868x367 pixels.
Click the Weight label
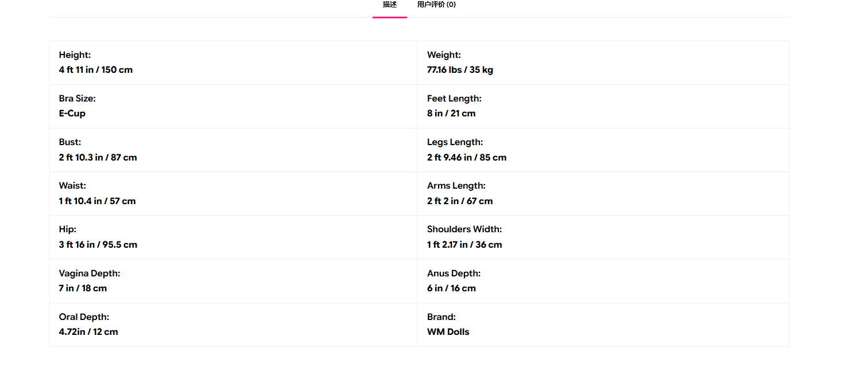pos(444,55)
